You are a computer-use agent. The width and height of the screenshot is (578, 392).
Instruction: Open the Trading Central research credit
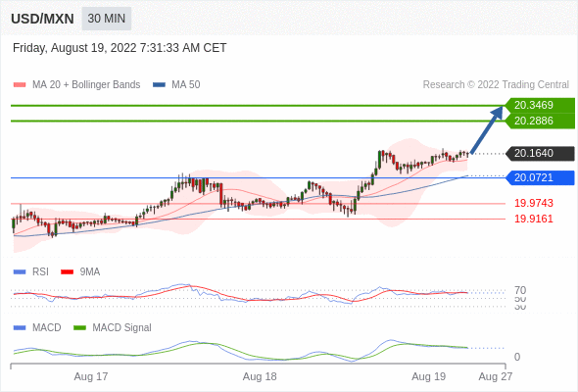pyautogui.click(x=496, y=85)
